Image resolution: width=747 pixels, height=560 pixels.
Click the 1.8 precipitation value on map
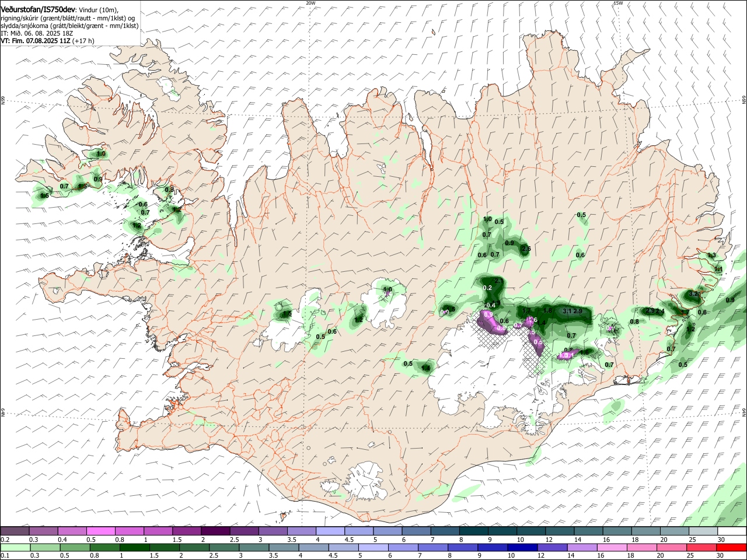coord(547,310)
